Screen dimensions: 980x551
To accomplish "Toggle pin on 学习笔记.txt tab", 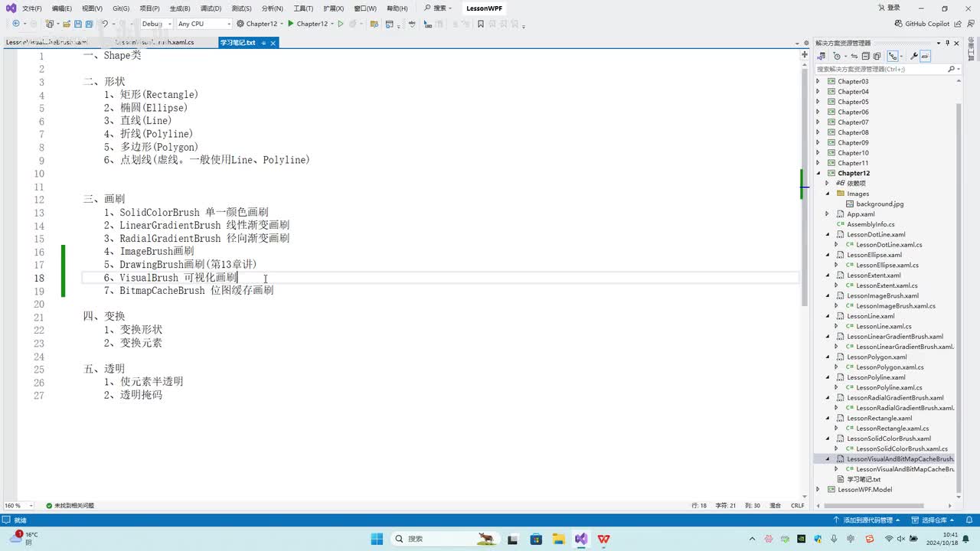I will pyautogui.click(x=264, y=43).
